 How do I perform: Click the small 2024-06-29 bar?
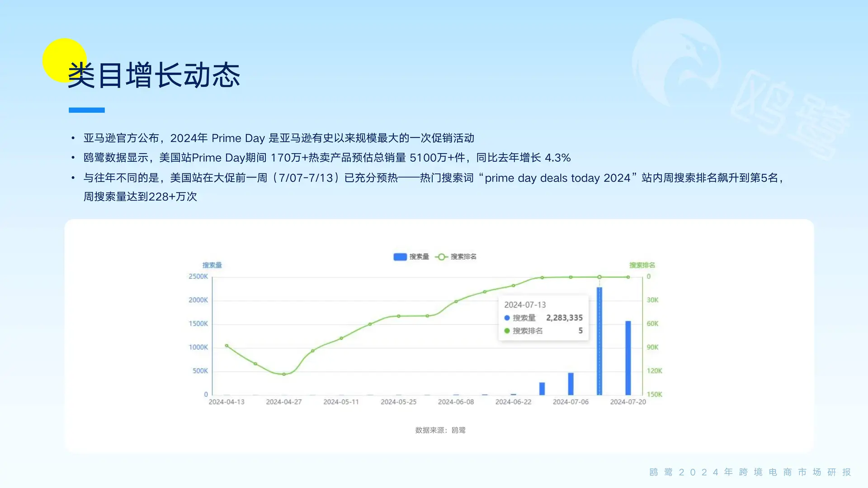542,389
